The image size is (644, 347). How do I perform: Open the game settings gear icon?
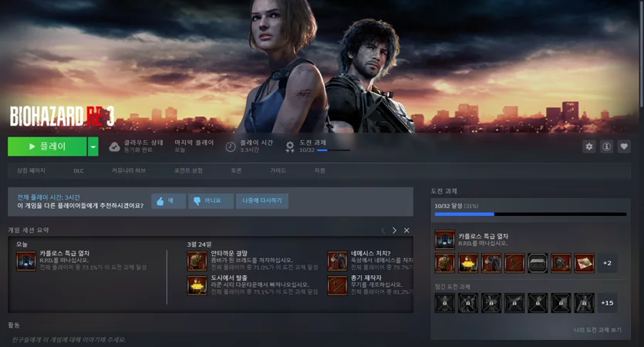pyautogui.click(x=589, y=147)
